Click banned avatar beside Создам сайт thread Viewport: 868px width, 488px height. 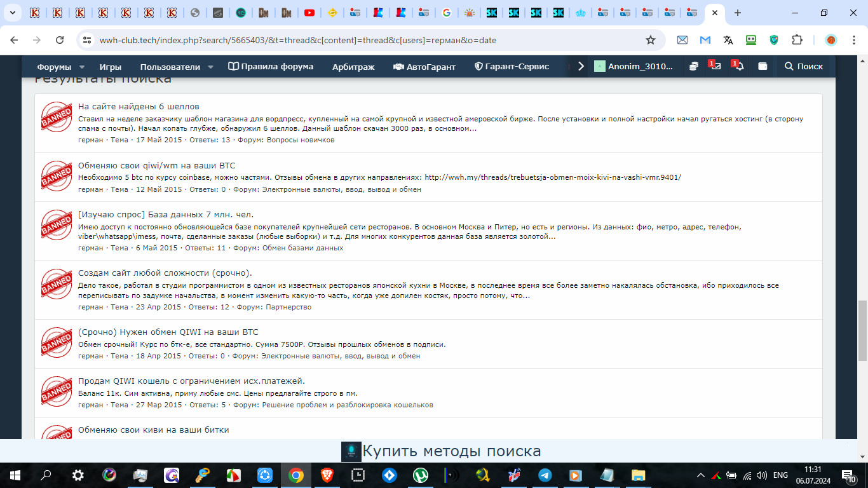(x=57, y=284)
